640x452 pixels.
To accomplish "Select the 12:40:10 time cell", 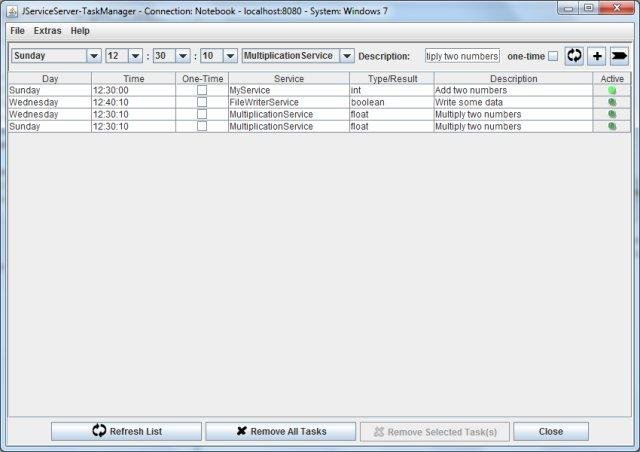I will click(133, 102).
